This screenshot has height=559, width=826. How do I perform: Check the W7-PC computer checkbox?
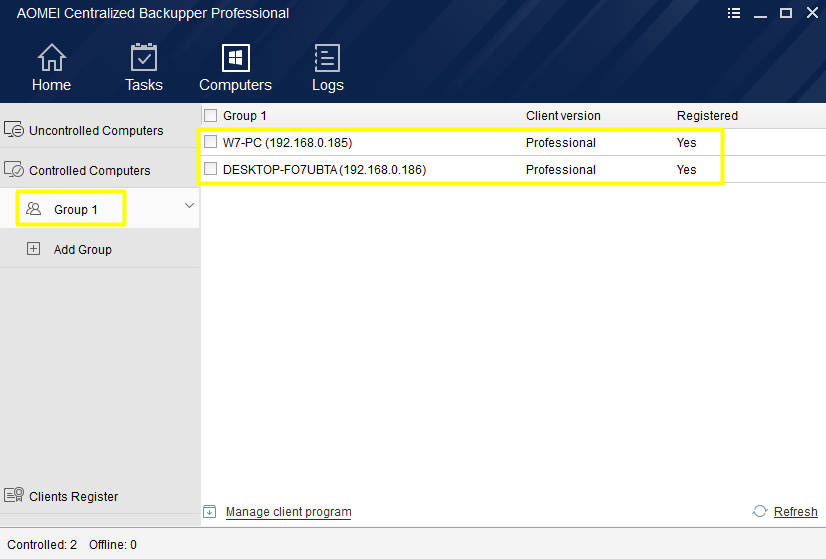(211, 142)
